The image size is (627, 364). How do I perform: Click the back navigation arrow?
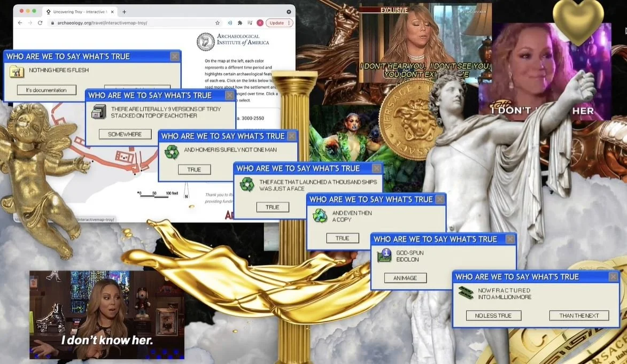coord(19,22)
